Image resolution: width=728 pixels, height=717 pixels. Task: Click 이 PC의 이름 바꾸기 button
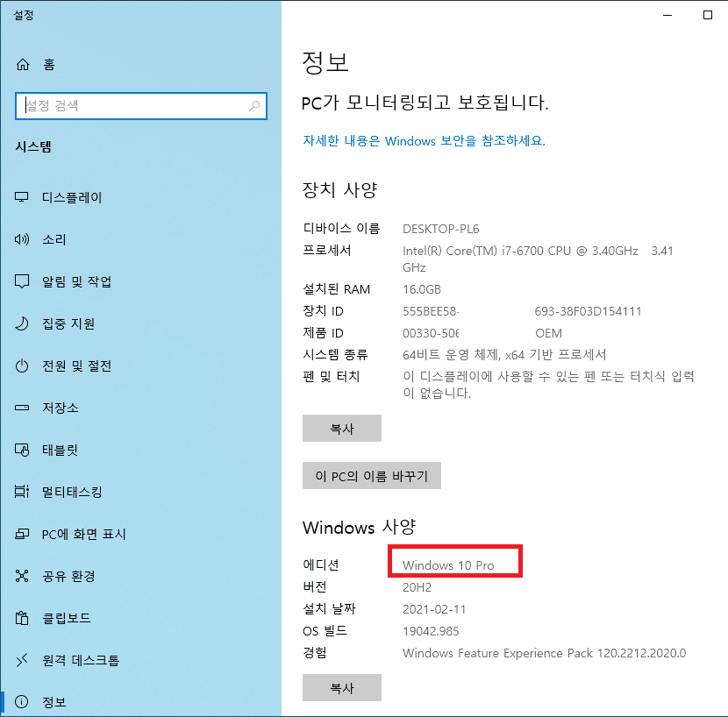click(x=371, y=476)
